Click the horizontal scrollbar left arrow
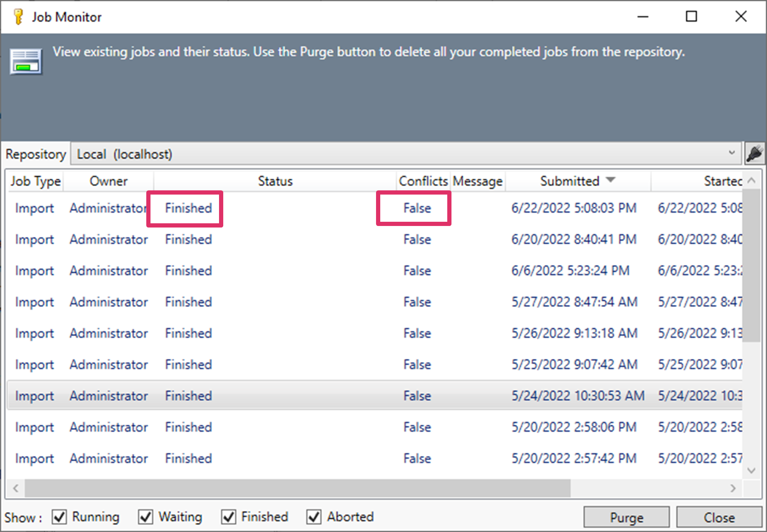This screenshot has width=767, height=532. (16, 488)
